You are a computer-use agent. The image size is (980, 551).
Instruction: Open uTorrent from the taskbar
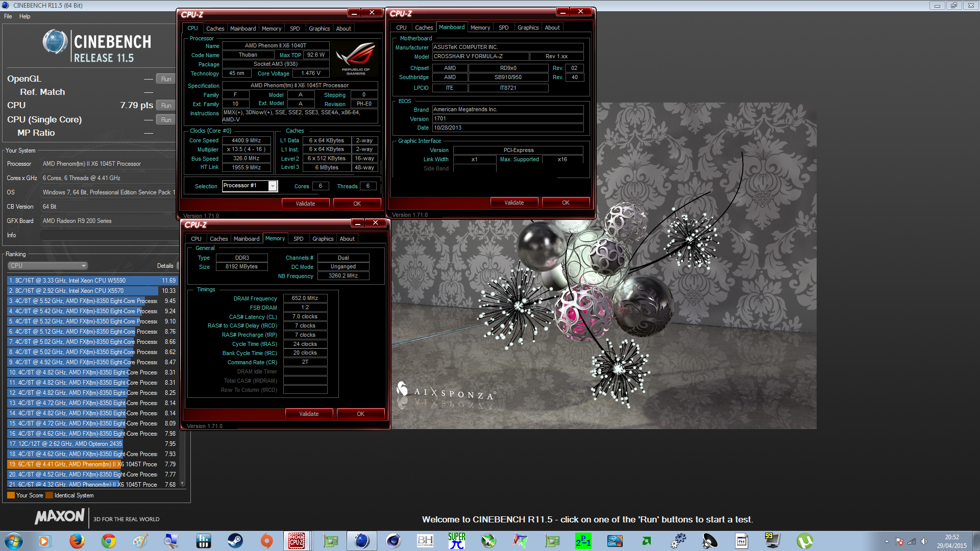click(x=804, y=541)
